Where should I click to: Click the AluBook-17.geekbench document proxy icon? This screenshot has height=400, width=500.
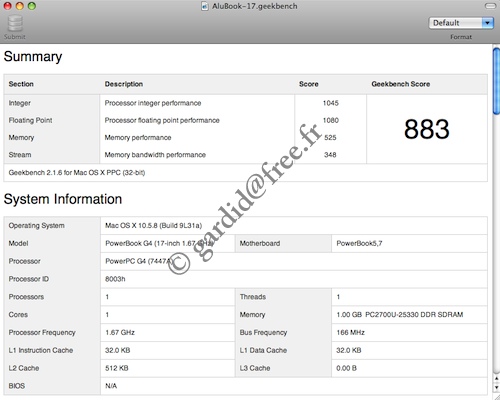click(x=205, y=6)
